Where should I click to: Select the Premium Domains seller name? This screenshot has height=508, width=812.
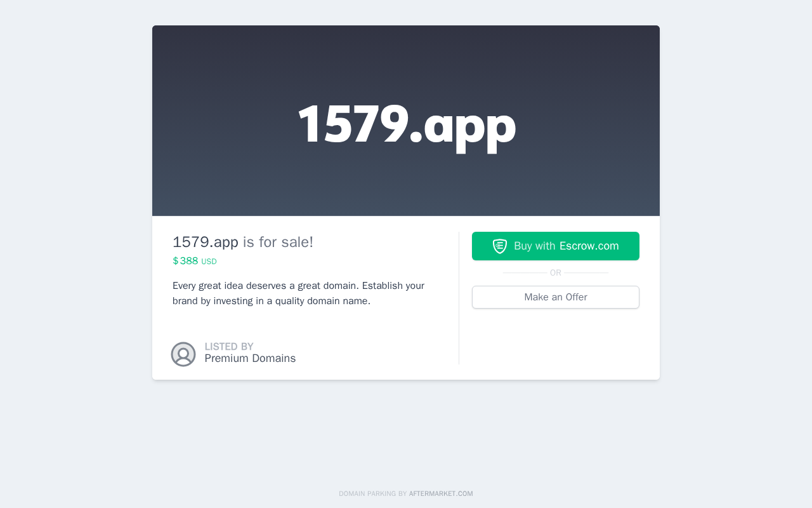pos(250,358)
